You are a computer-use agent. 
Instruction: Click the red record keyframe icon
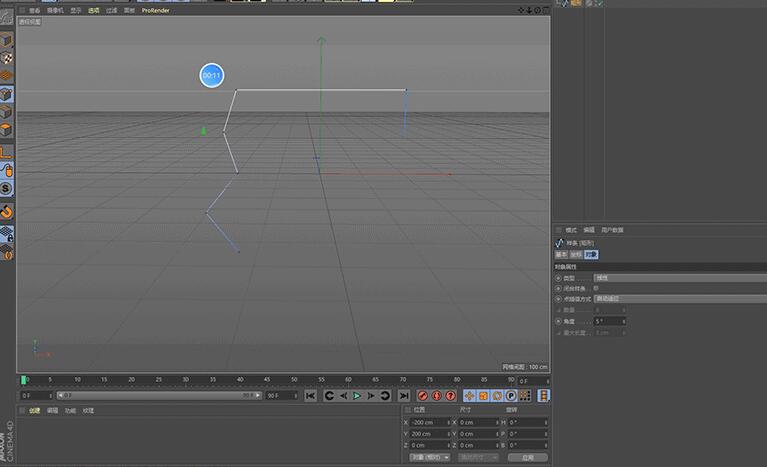423,396
